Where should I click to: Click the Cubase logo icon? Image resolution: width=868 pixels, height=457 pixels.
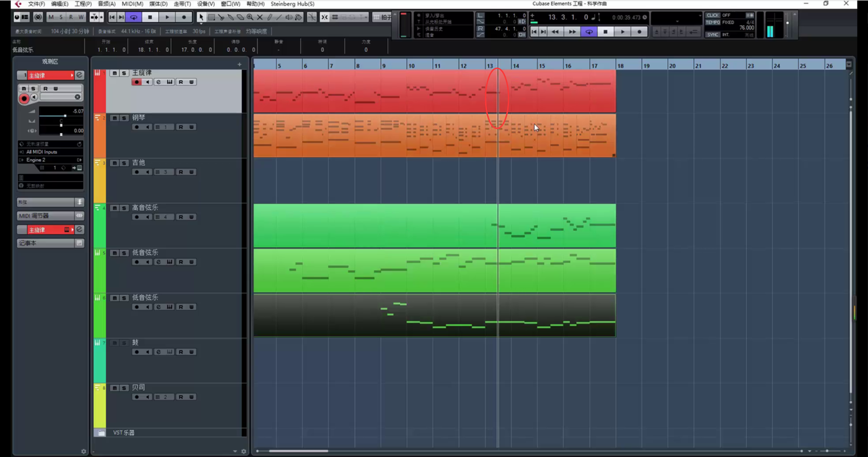coord(18,4)
